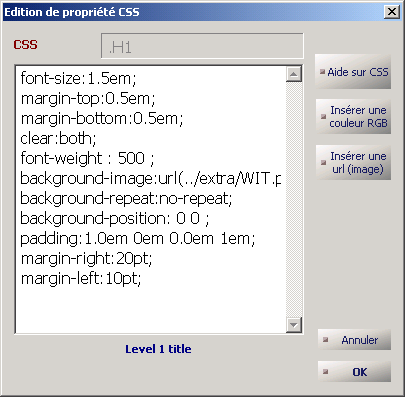
Task: Click the line 'font-size:1.5em;'
Action: pyautogui.click(x=78, y=79)
